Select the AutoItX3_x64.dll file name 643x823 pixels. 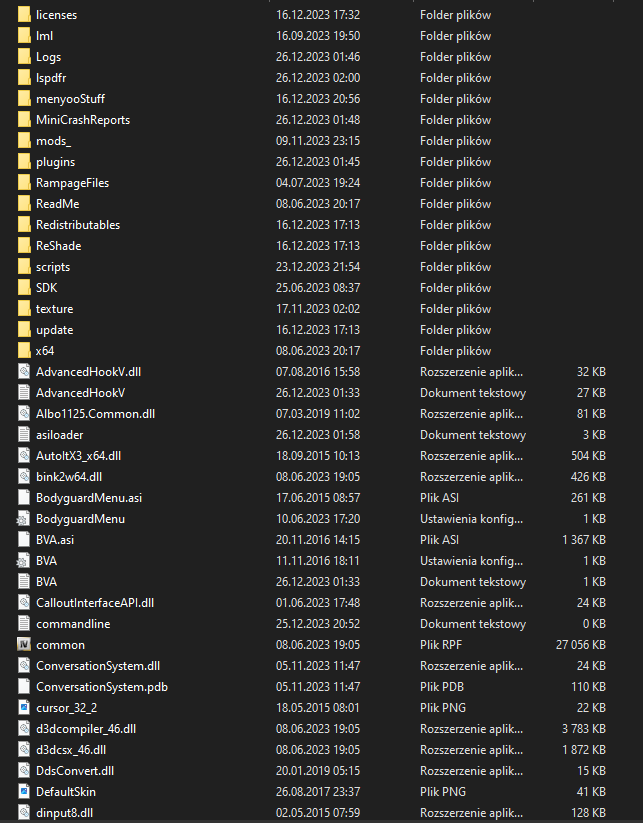pyautogui.click(x=78, y=456)
